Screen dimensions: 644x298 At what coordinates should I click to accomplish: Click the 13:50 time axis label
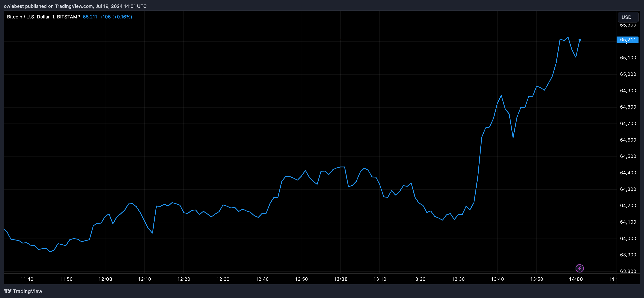536,279
